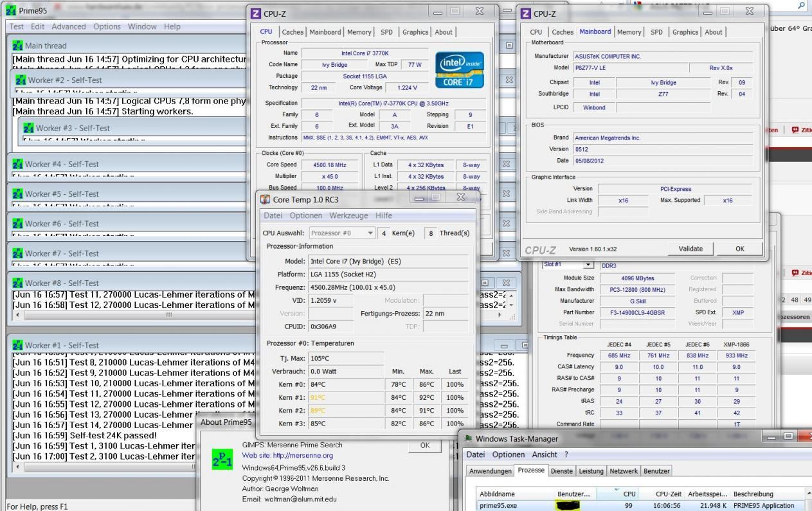Switch to the Leistung tab in Task-Manager
The height and width of the screenshot is (511, 812).
(590, 471)
